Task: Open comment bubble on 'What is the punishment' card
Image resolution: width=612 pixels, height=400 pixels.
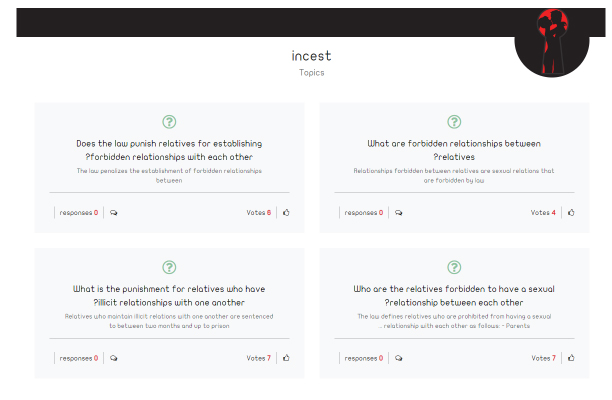Action: coord(114,358)
